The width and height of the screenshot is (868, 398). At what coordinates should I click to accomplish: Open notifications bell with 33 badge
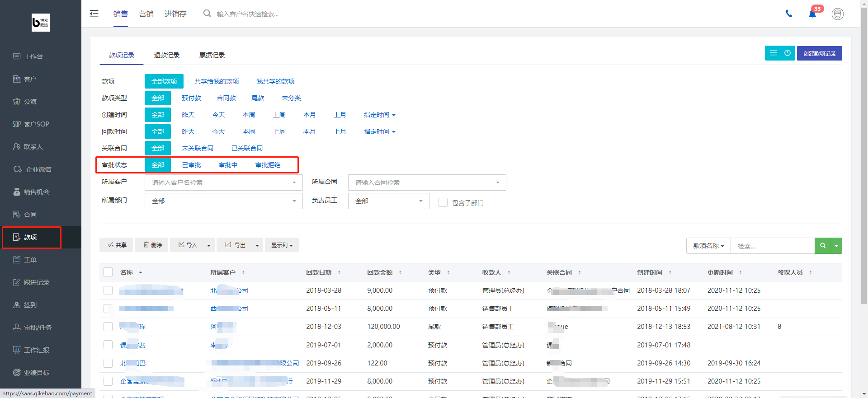(812, 14)
